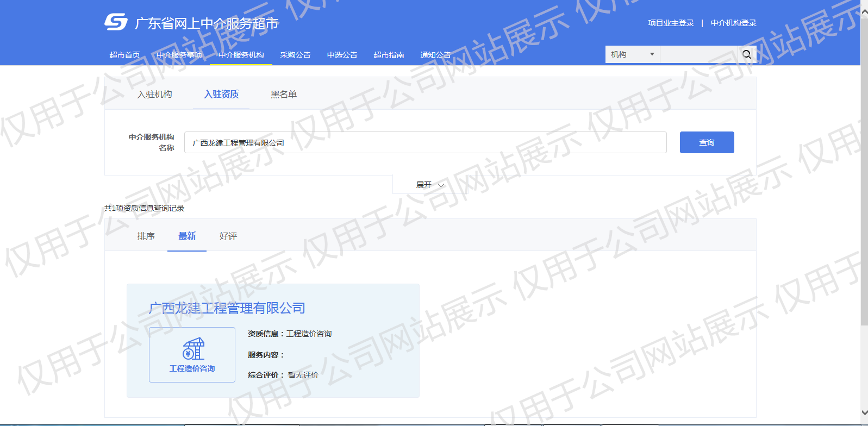Sort results by 最新
Screen dimensions: 868x426
[187, 236]
